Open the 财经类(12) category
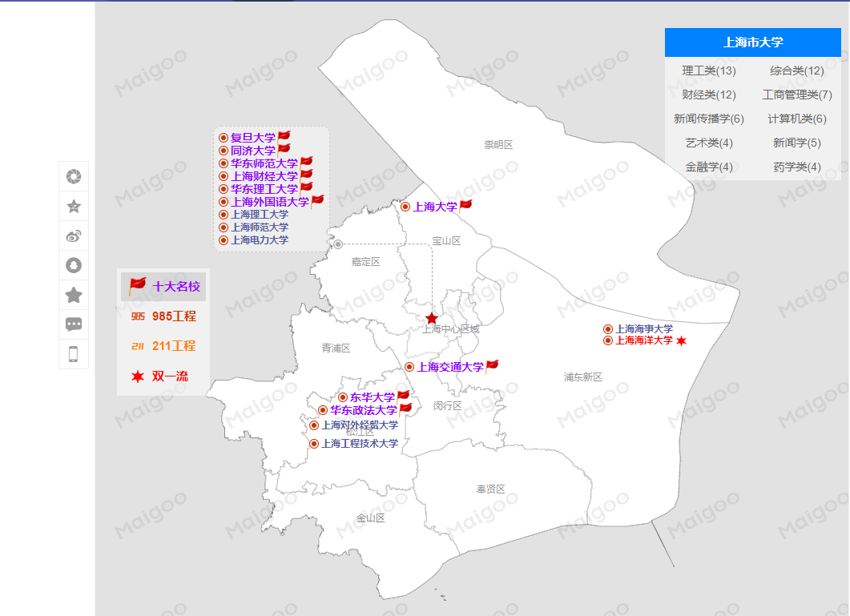 [x=708, y=95]
